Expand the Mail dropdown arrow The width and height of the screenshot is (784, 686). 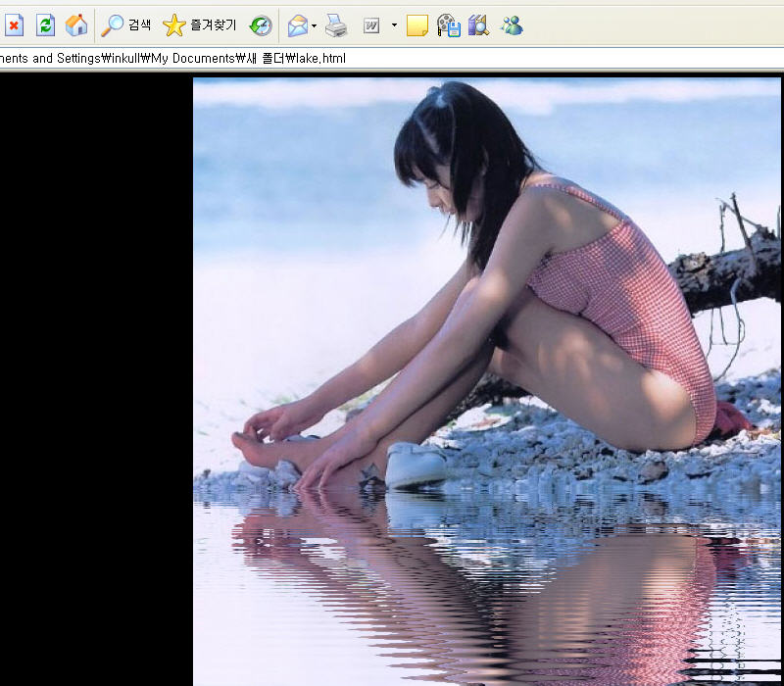pos(314,25)
